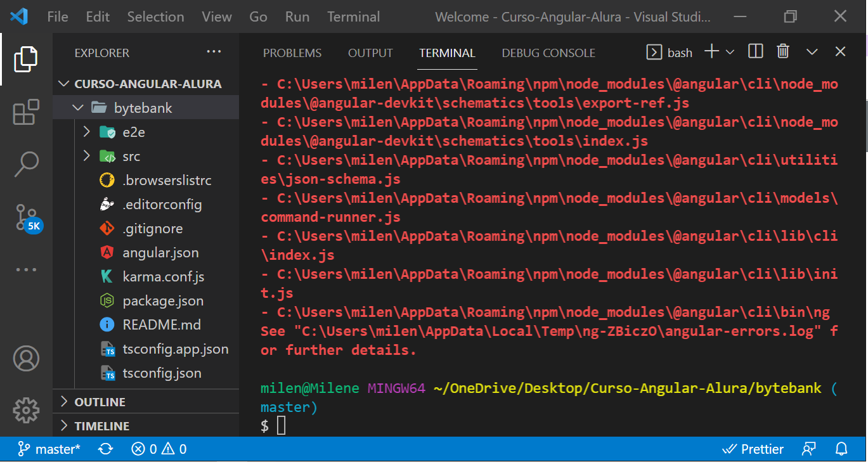The image size is (868, 462).
Task: Select the .browserslistrc file
Action: click(146, 180)
